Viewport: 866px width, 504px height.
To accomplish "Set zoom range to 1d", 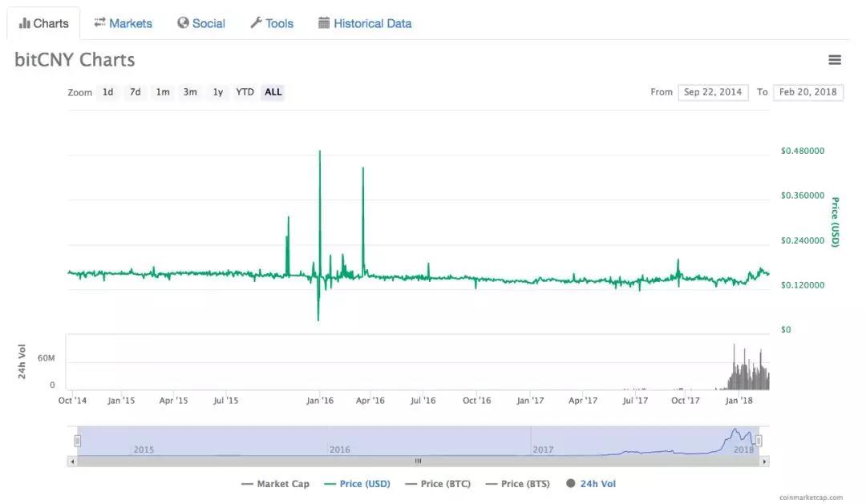I will coord(107,92).
